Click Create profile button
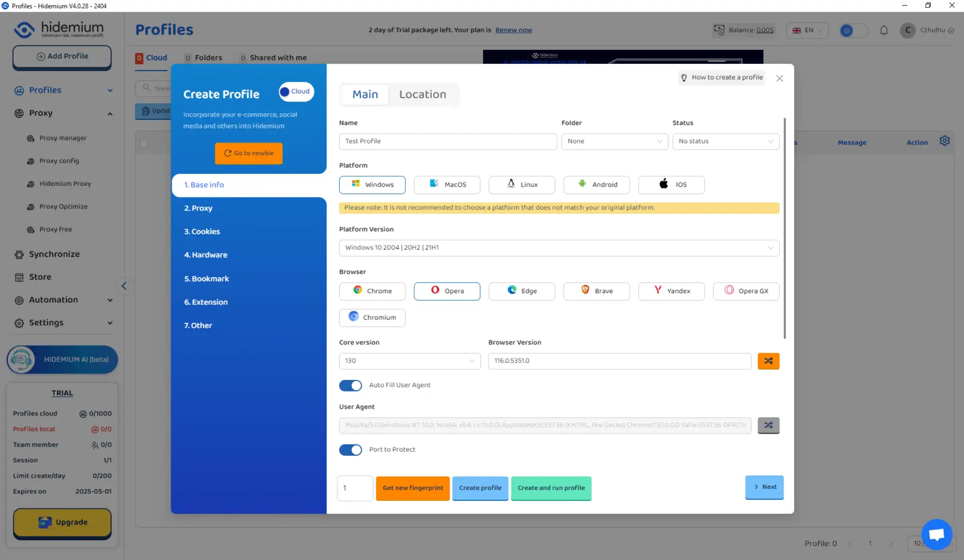Screen dimensions: 964x560 [x=480, y=488]
